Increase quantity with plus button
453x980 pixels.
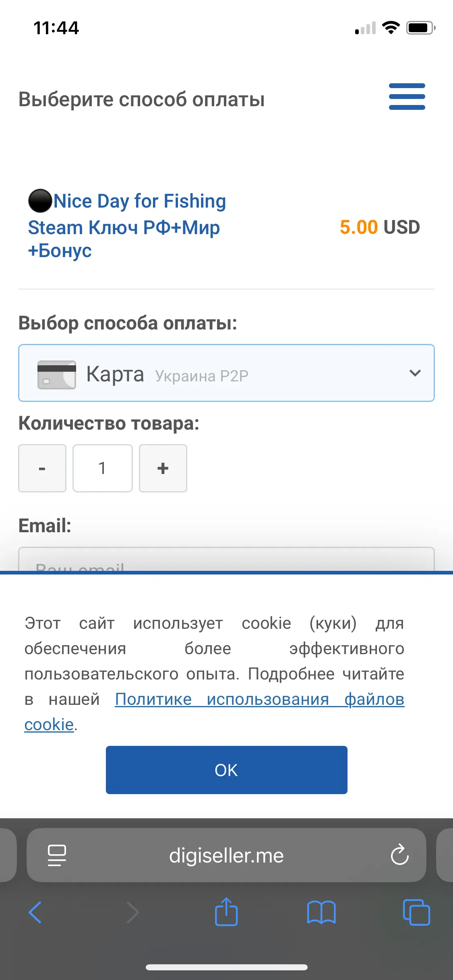coord(163,468)
